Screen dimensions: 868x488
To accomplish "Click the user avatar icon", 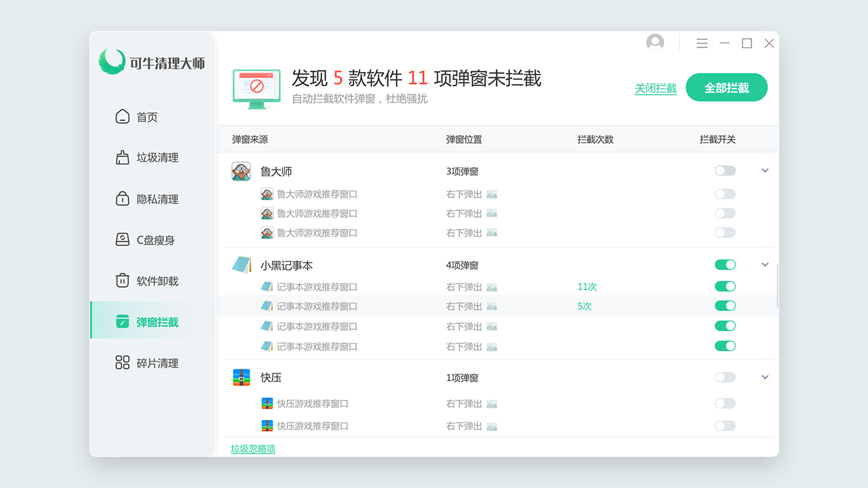I will pos(655,42).
